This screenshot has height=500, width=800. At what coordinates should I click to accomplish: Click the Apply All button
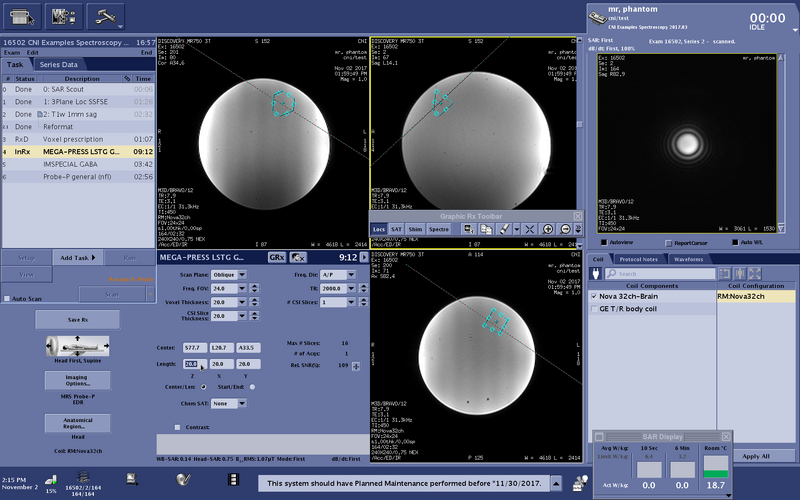click(x=756, y=456)
